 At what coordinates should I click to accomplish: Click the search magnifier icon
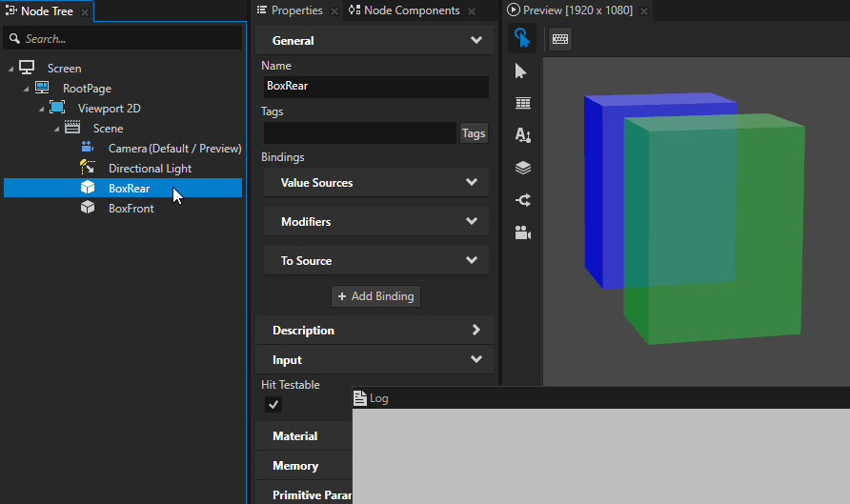[x=14, y=38]
